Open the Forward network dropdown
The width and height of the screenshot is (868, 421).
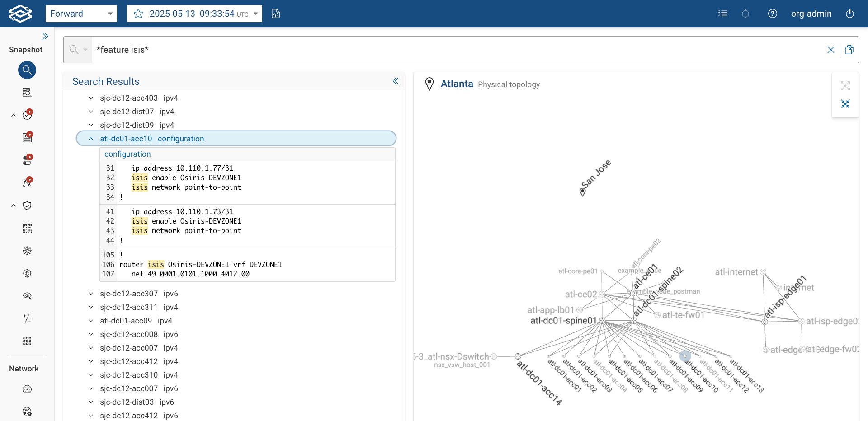pos(81,14)
